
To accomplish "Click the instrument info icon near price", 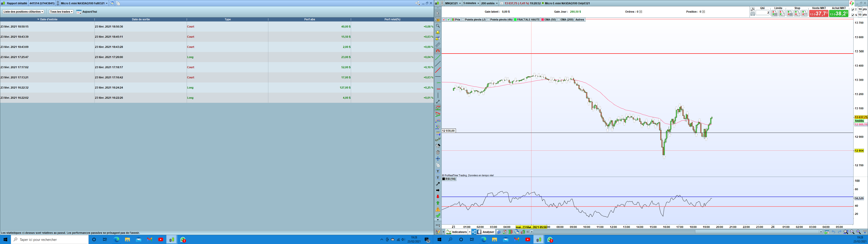I will (501, 3).
